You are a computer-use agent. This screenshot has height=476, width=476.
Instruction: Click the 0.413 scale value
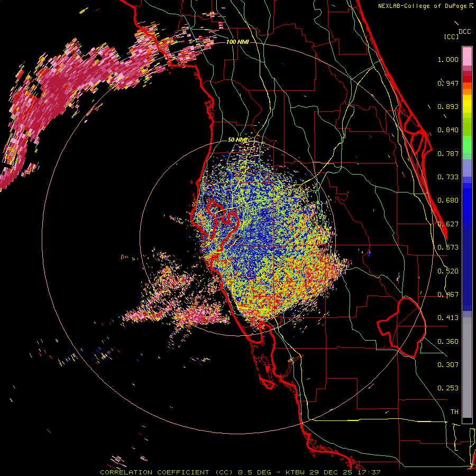click(448, 318)
